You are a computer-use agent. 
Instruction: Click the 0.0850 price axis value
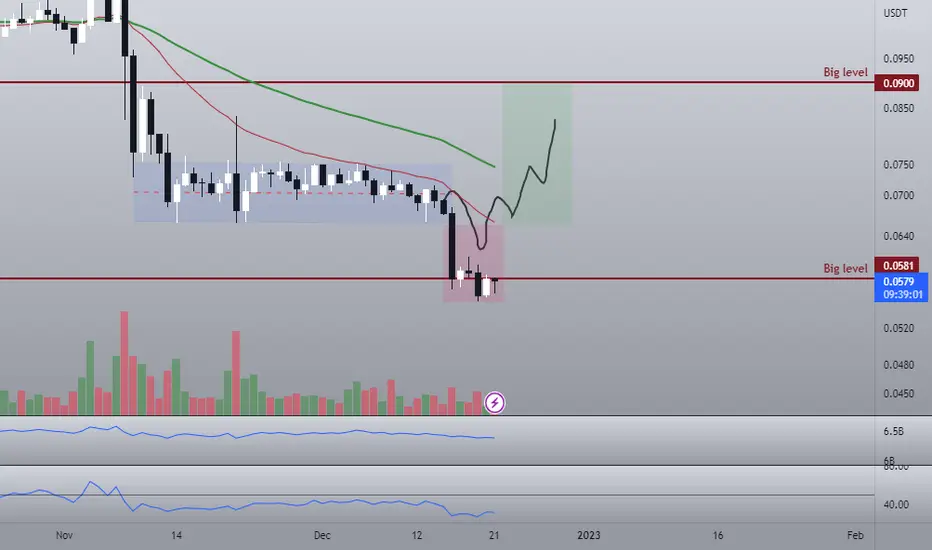pyautogui.click(x=898, y=108)
